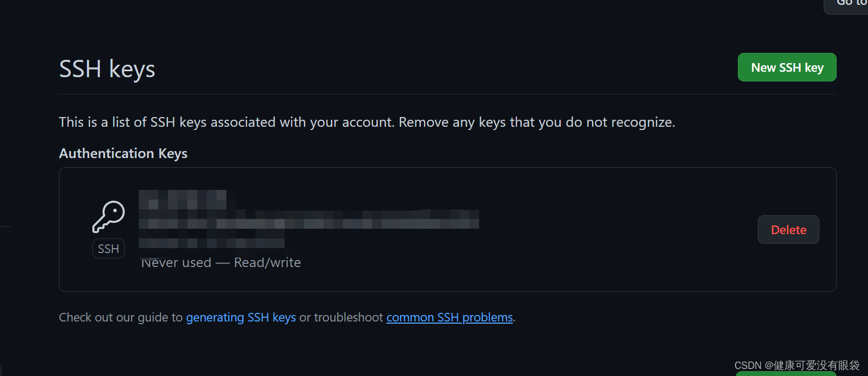The image size is (868, 376).
Task: Delete the listed SSH authentication key
Action: (789, 230)
